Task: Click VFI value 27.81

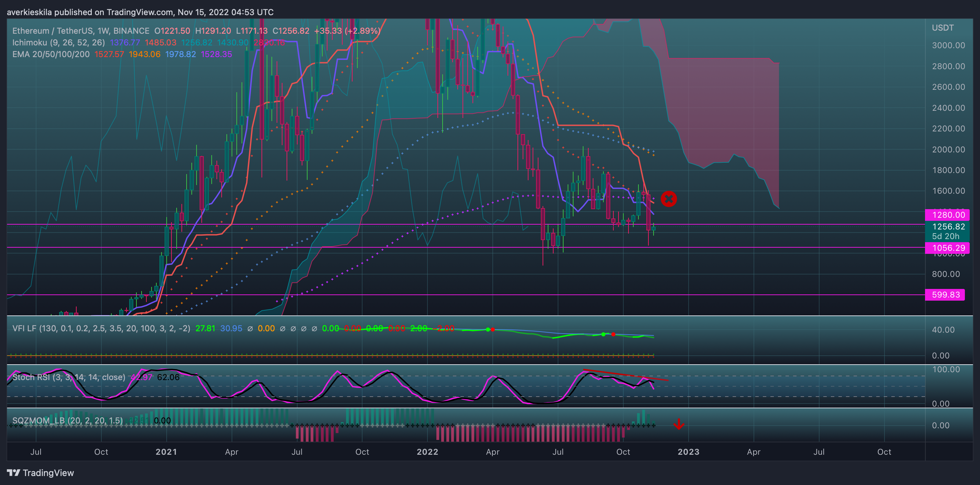Action: pos(205,328)
